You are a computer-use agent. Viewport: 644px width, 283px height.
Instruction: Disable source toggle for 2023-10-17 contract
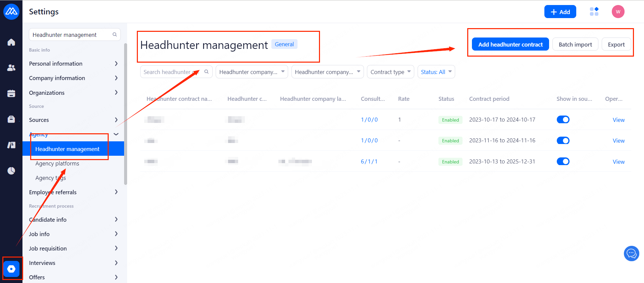tap(563, 120)
